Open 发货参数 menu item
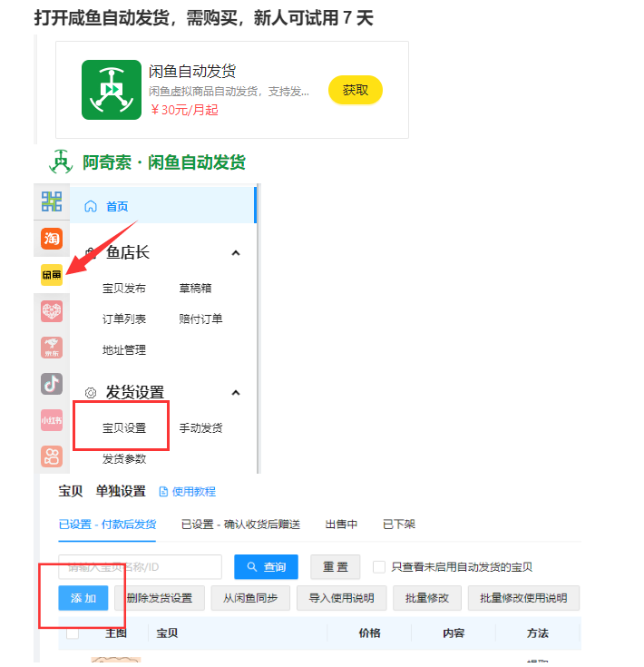The width and height of the screenshot is (644, 667). coord(124,459)
